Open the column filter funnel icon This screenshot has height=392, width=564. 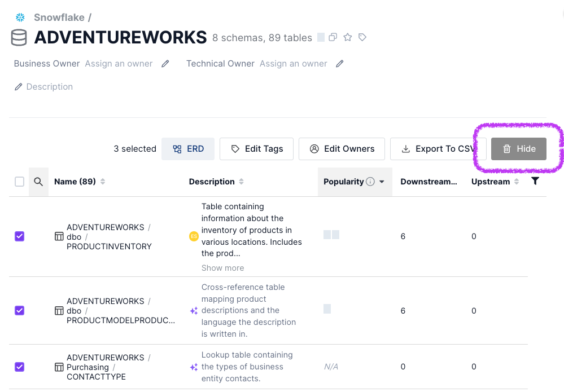click(x=535, y=181)
